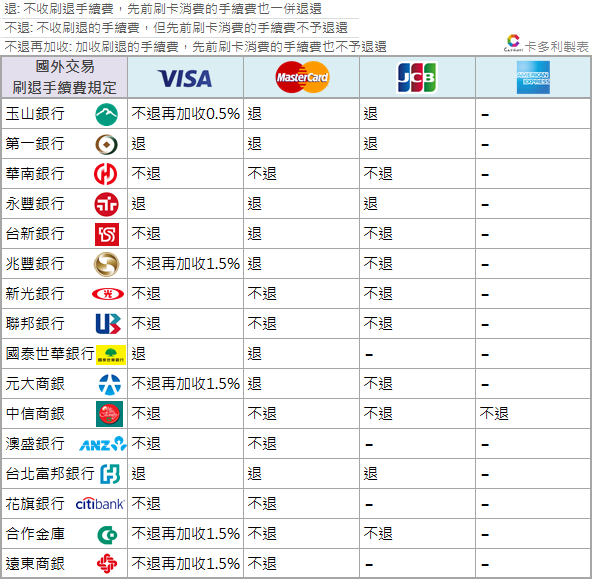Select 國泰世華銀行 MasterCard cell 退
The width and height of the screenshot is (592, 579).
(x=301, y=354)
